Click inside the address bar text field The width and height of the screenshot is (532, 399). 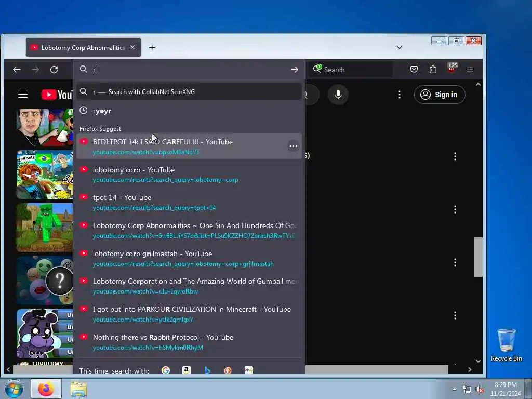point(190,70)
